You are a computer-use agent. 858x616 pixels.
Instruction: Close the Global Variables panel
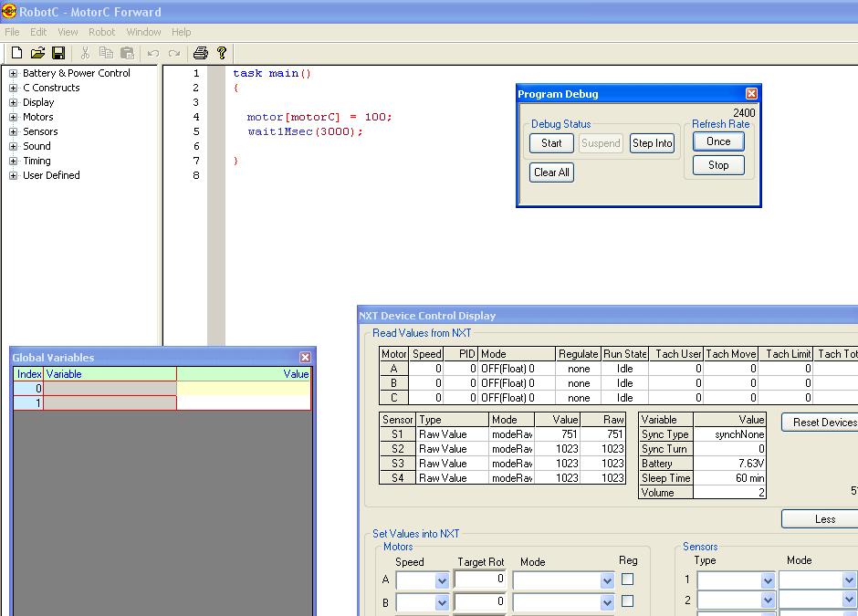point(306,357)
